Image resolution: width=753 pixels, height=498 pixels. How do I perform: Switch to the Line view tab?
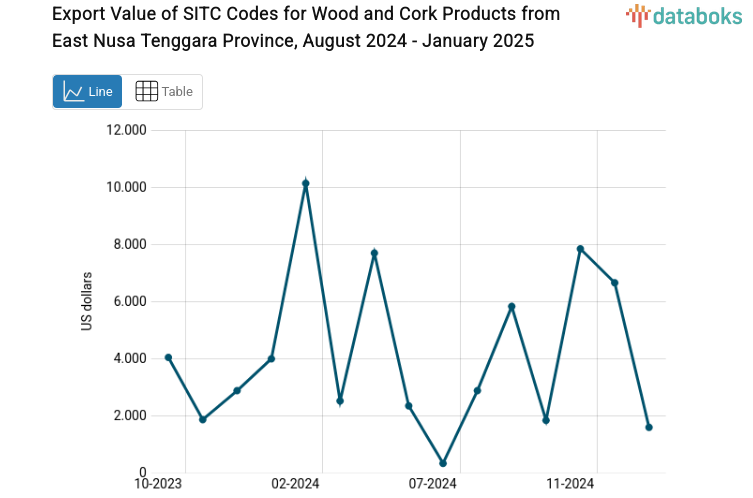[88, 92]
